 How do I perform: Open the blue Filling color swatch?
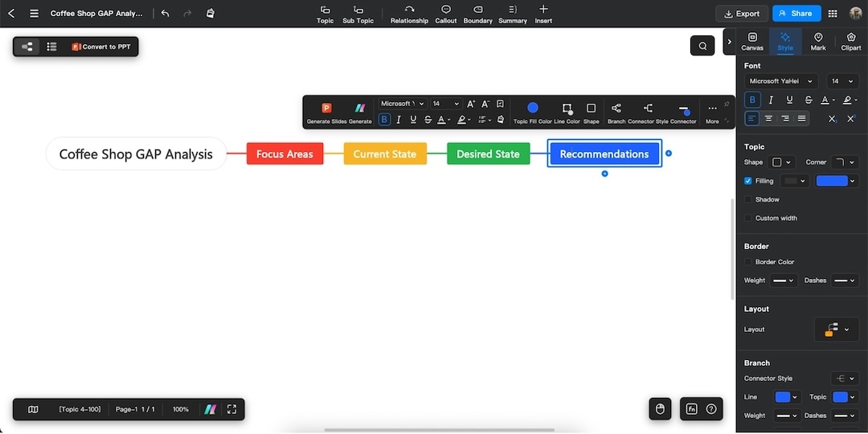[x=836, y=181]
